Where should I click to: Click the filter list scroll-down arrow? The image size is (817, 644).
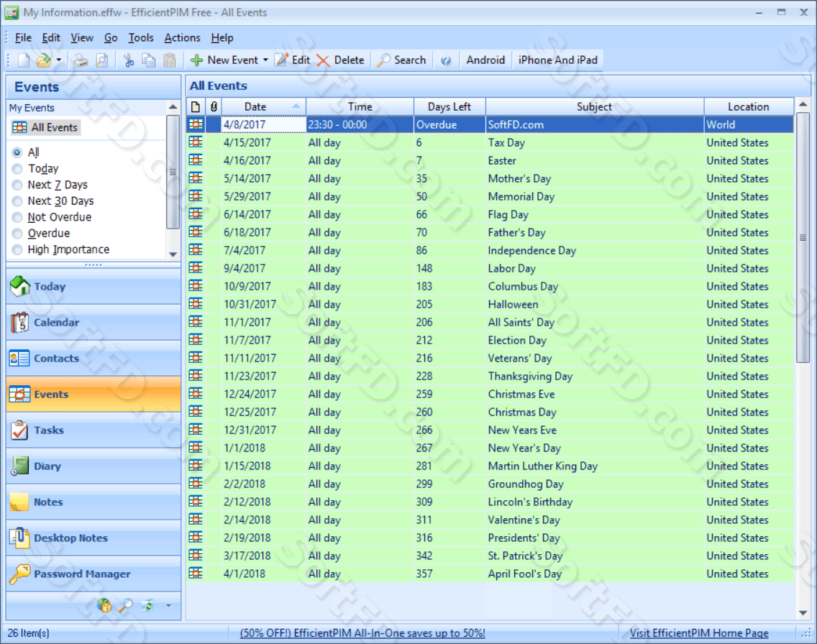tap(173, 254)
